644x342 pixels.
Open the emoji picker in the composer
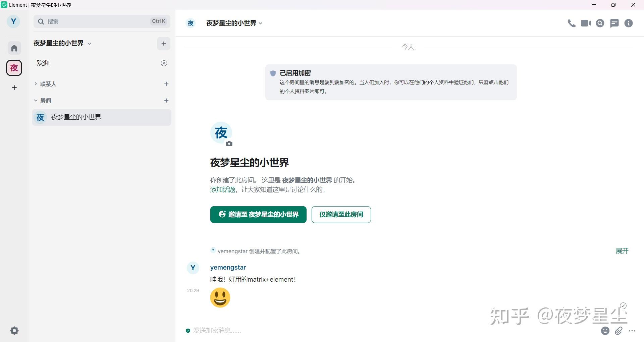[605, 331]
